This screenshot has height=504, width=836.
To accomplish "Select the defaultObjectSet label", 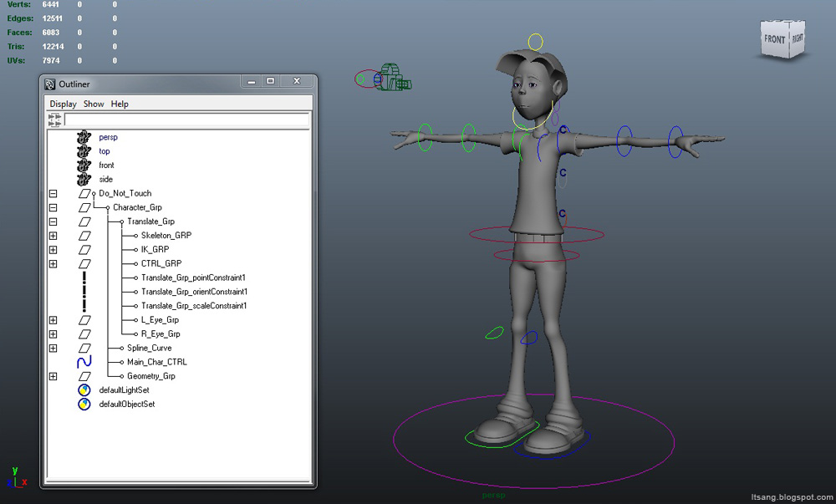I will (x=127, y=405).
